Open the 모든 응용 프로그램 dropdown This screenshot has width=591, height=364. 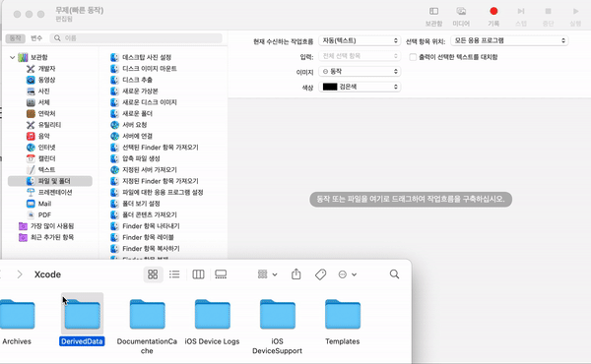tap(509, 40)
